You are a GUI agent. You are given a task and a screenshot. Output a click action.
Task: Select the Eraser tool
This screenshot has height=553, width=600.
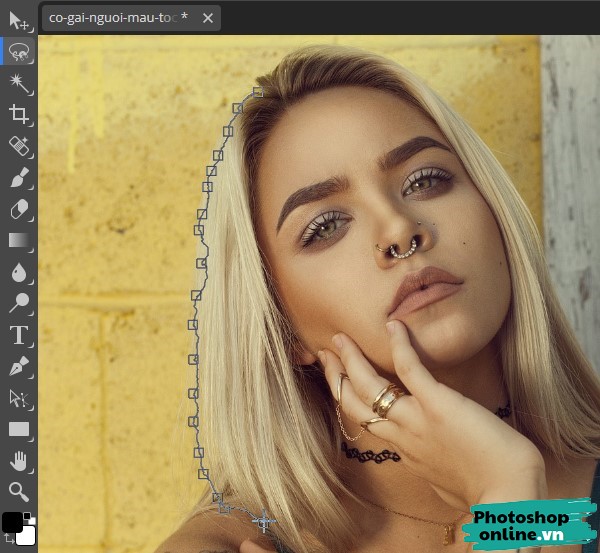tap(18, 209)
